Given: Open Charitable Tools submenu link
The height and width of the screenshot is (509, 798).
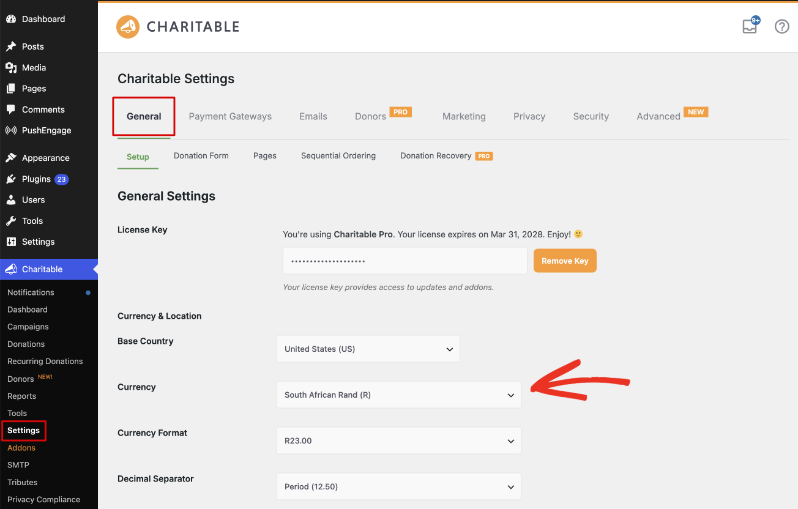Looking at the screenshot, I should pyautogui.click(x=17, y=413).
